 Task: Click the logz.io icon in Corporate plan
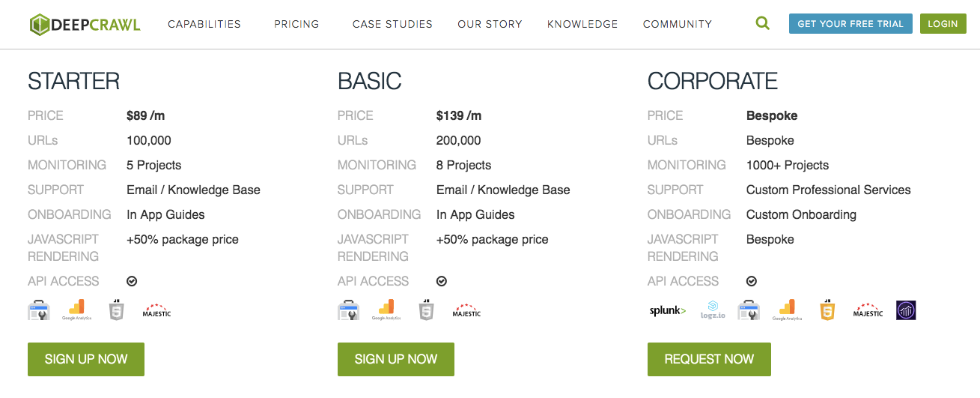[x=713, y=310]
